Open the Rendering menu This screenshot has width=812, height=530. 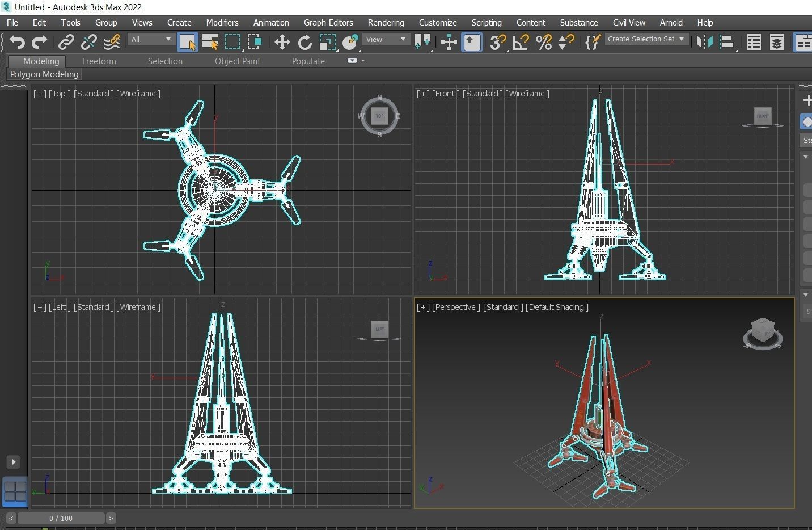click(x=386, y=23)
